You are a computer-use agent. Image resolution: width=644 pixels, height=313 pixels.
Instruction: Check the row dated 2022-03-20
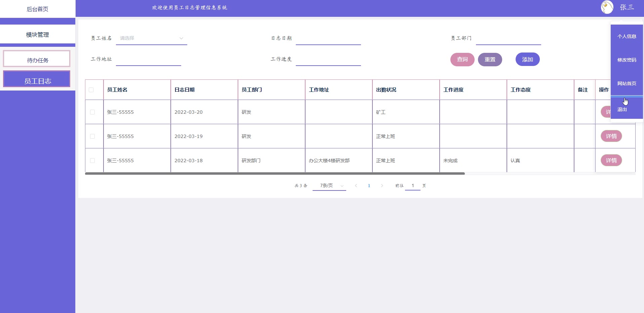point(92,112)
